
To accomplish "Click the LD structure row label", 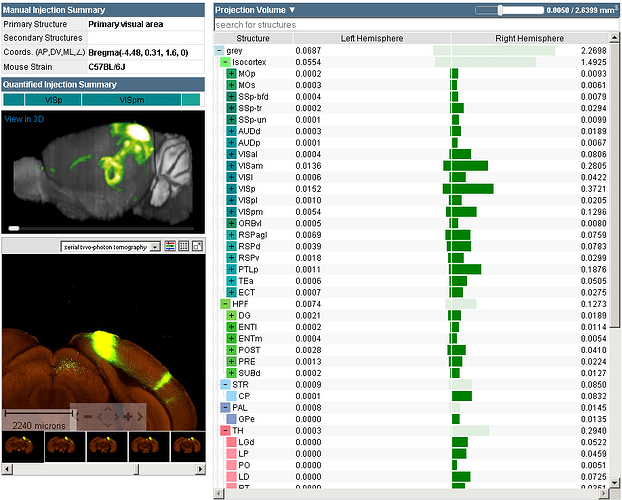I will coord(244,477).
